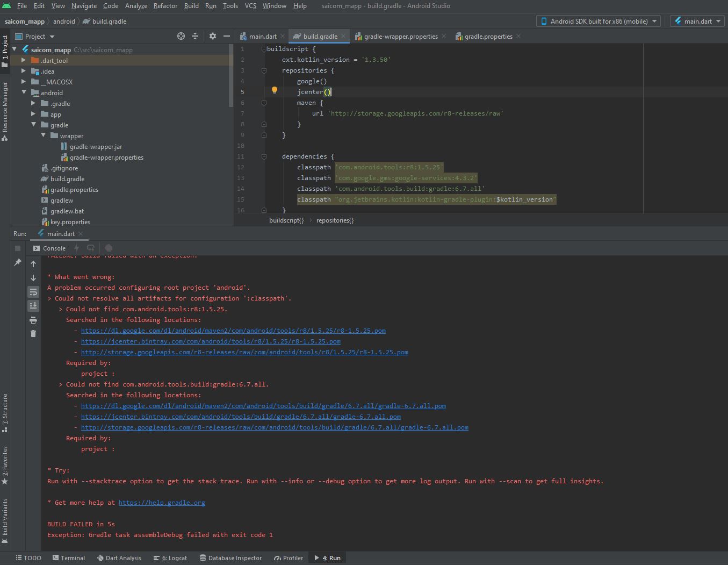The image size is (728, 565).
Task: Collapse the android folder
Action: click(24, 92)
